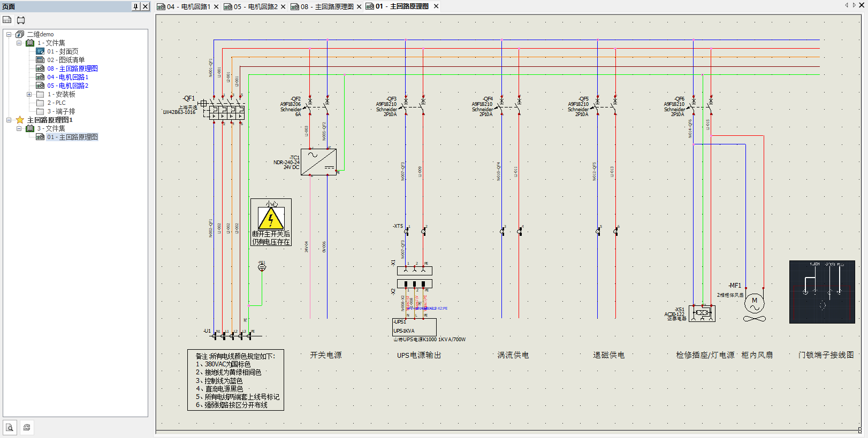Click schematic icon of 01 - 主回路原理图 in tree

(40, 137)
